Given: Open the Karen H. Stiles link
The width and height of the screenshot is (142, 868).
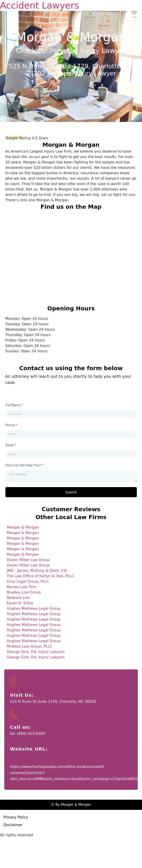Looking at the screenshot, I should [20, 603].
